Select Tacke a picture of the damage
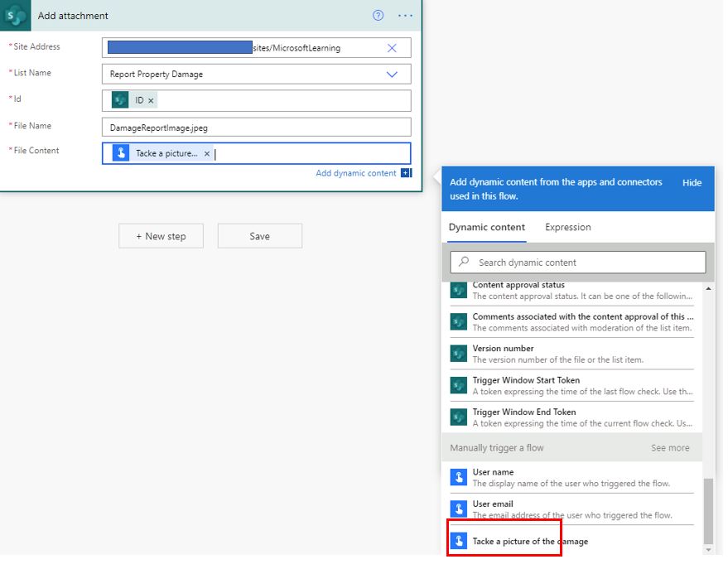This screenshot has height=564, width=728. (572, 541)
